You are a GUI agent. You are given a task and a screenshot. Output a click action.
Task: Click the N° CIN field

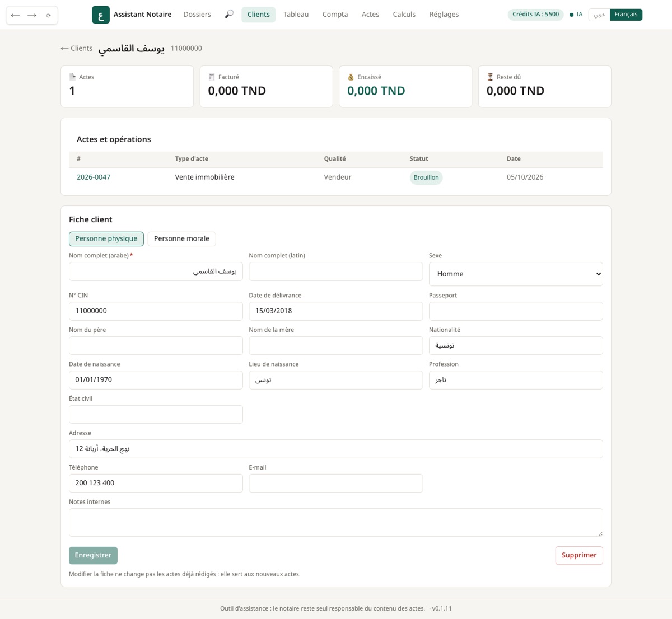coord(156,311)
